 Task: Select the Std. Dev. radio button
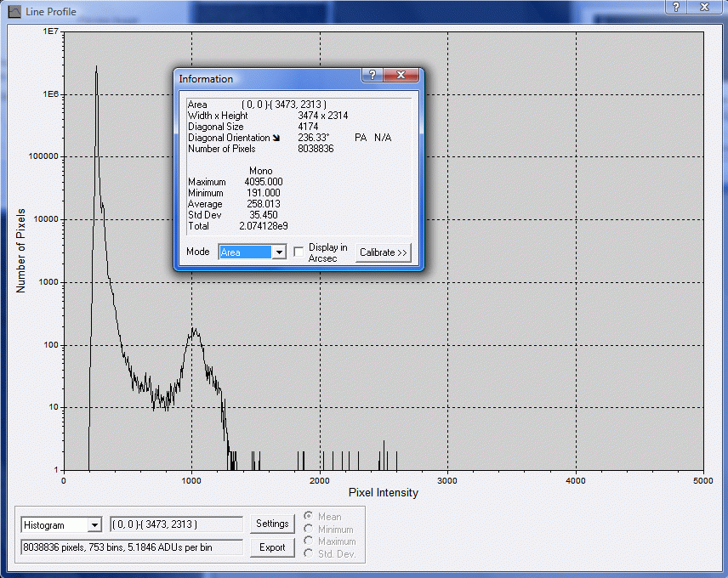(x=309, y=554)
